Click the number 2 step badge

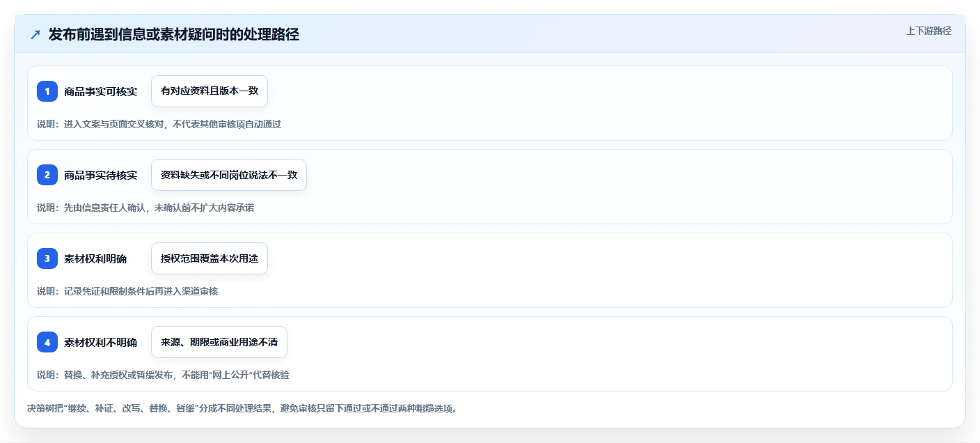click(47, 175)
